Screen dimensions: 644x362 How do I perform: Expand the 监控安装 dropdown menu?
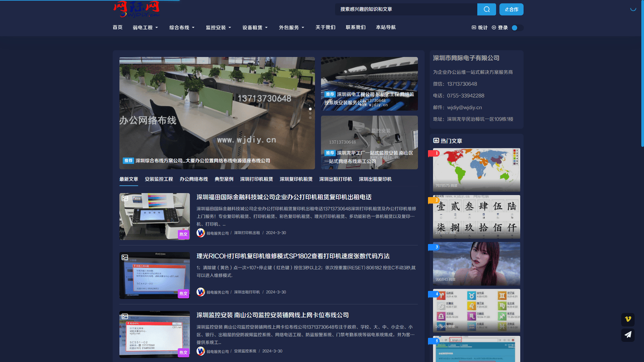(219, 28)
